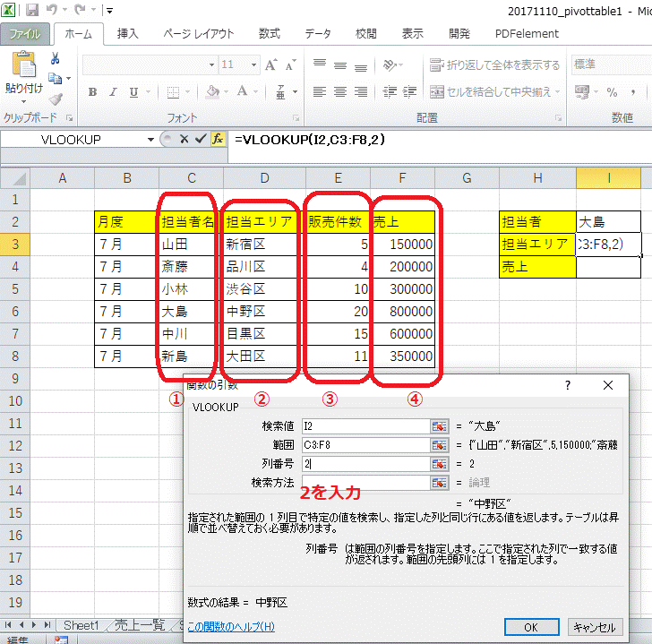Click the fx insert function icon
The image size is (652, 644).
coord(218,140)
